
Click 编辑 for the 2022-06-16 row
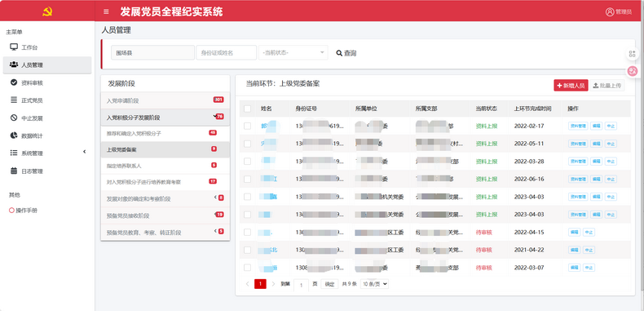pos(597,179)
